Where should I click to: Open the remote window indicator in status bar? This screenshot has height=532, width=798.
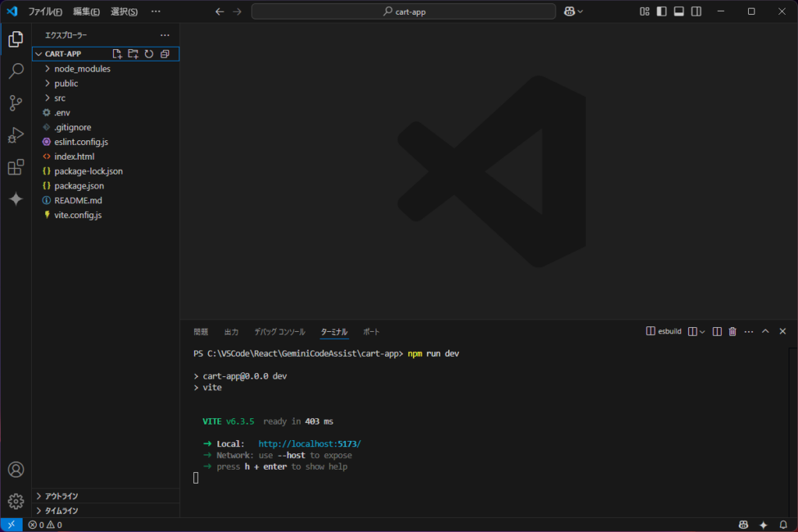(x=11, y=525)
